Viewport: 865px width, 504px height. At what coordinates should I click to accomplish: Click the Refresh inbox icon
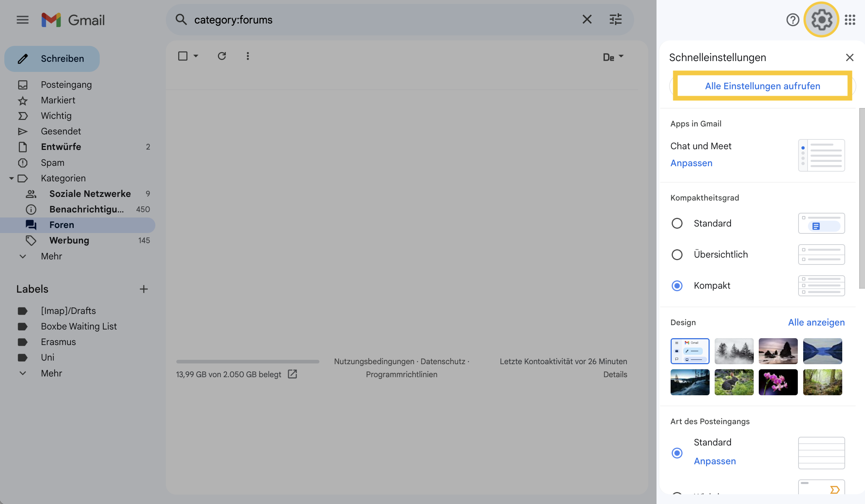[221, 56]
